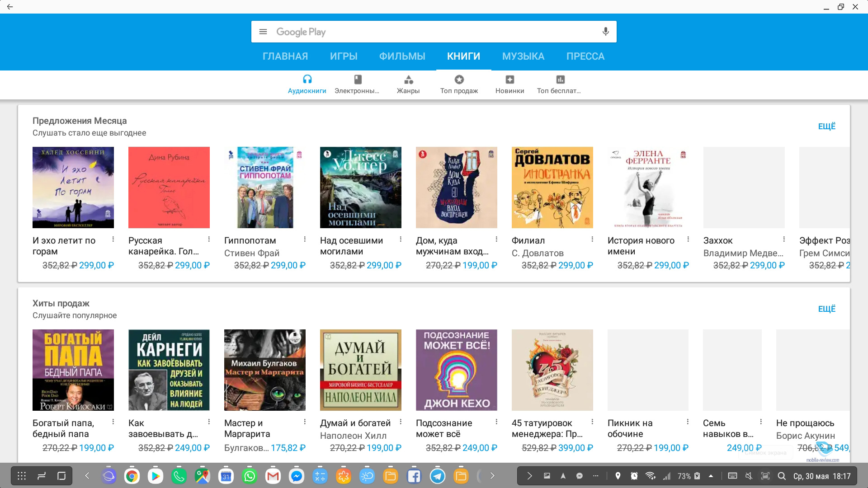Open Подсознание может всё cover
This screenshot has width=868, height=488.
click(457, 370)
